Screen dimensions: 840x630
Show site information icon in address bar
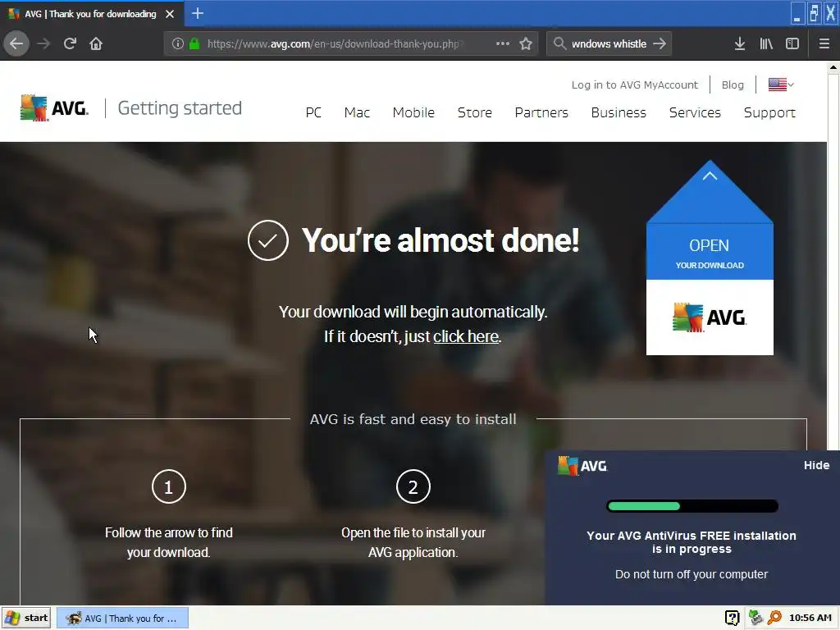pos(178,44)
